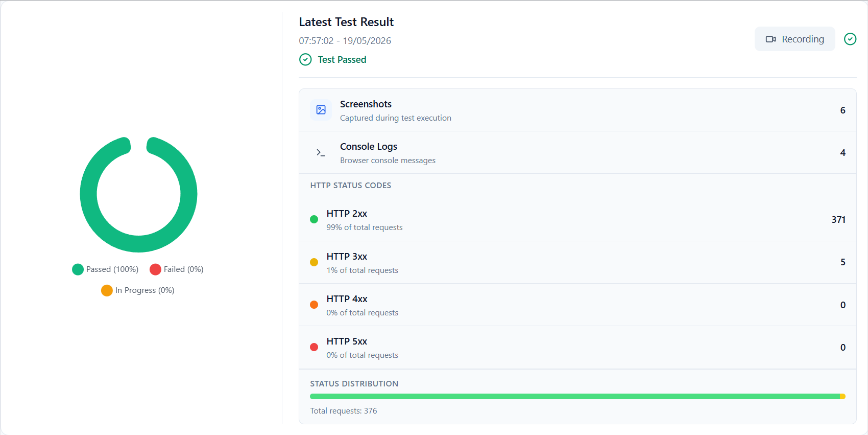The image size is (868, 435).
Task: Click the Screenshots image icon
Action: [321, 110]
